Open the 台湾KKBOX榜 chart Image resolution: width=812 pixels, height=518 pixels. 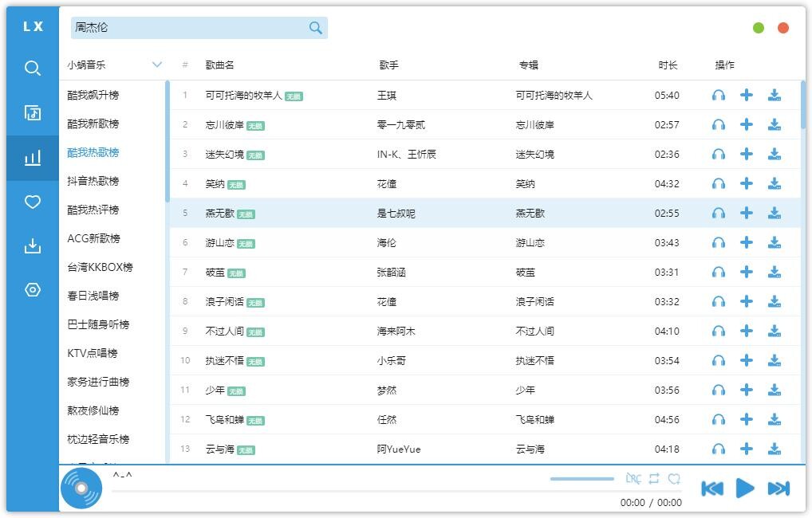[100, 267]
